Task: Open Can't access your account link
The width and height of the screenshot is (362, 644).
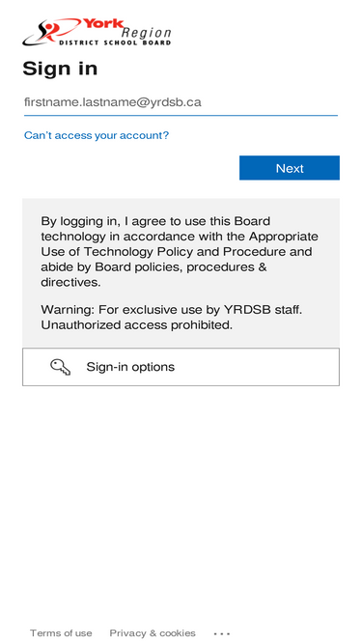Action: click(x=97, y=135)
